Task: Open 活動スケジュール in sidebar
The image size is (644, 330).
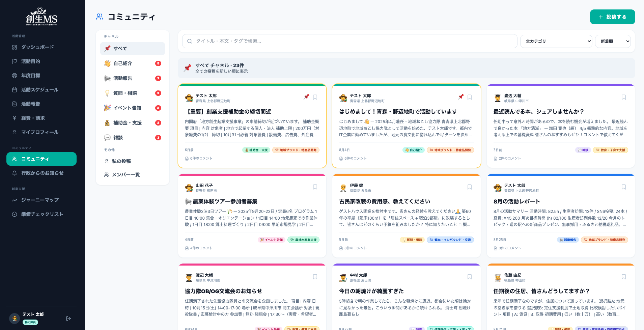Action: click(x=41, y=90)
